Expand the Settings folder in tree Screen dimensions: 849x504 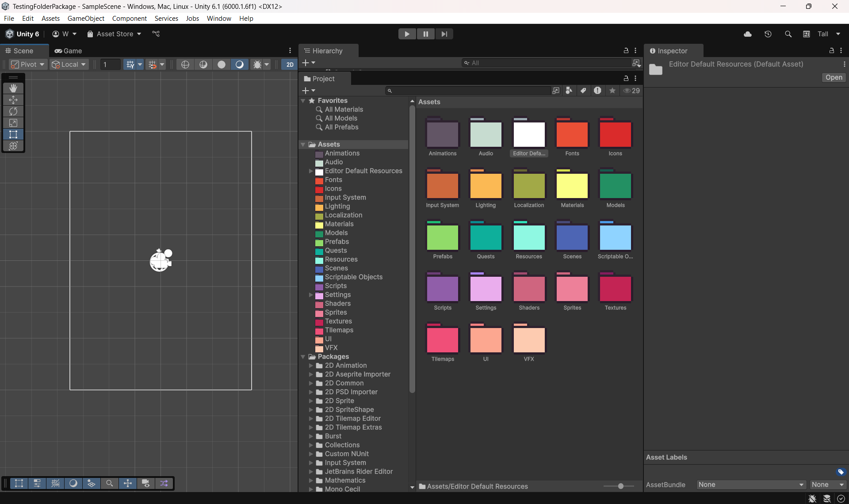pyautogui.click(x=311, y=295)
